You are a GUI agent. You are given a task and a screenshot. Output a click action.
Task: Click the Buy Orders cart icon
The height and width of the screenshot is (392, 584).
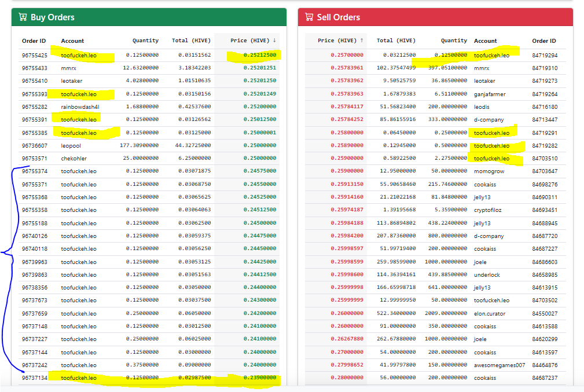23,17
